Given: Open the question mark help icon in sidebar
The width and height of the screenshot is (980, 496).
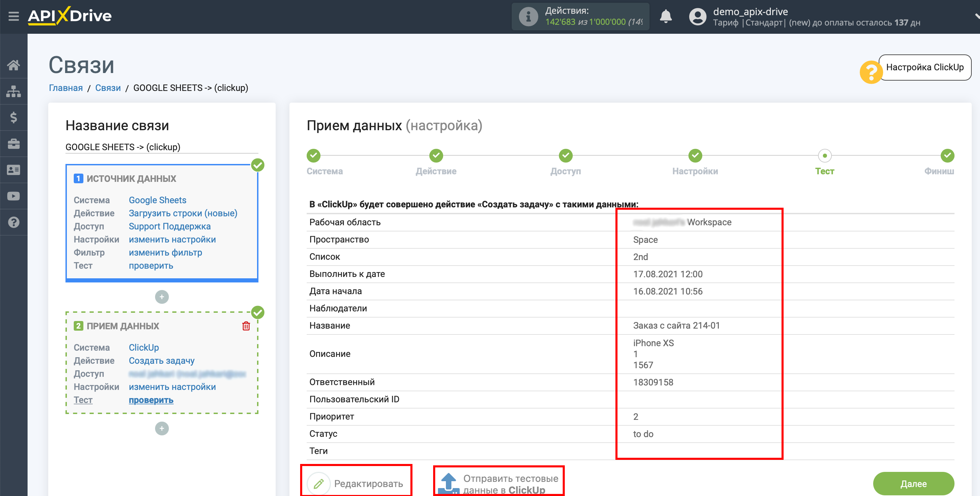Looking at the screenshot, I should coord(14,222).
